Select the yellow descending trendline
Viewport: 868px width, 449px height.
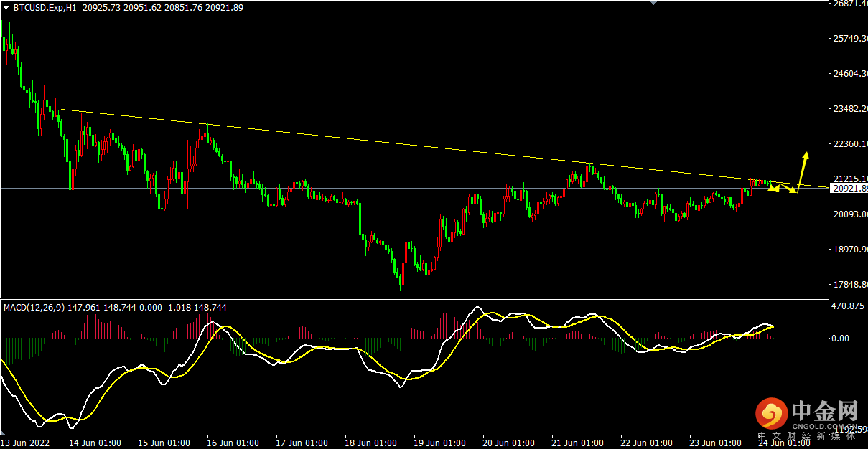431,147
